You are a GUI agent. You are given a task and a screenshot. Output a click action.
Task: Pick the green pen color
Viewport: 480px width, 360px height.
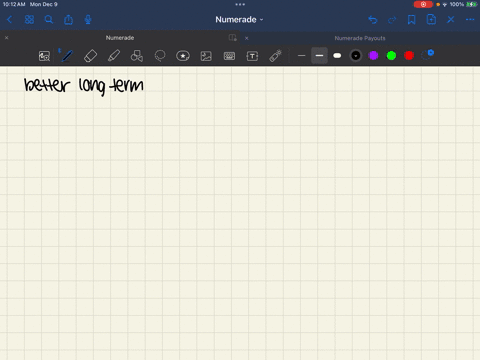click(391, 56)
